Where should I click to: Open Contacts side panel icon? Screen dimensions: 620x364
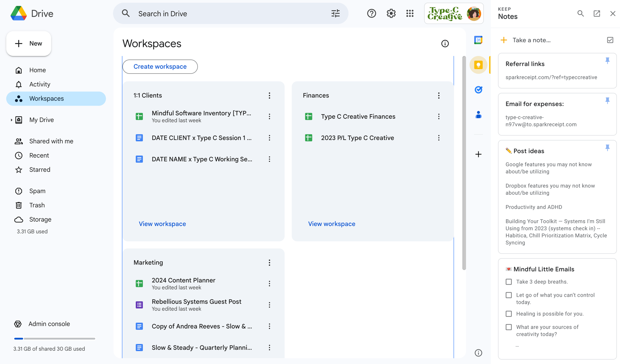[478, 115]
